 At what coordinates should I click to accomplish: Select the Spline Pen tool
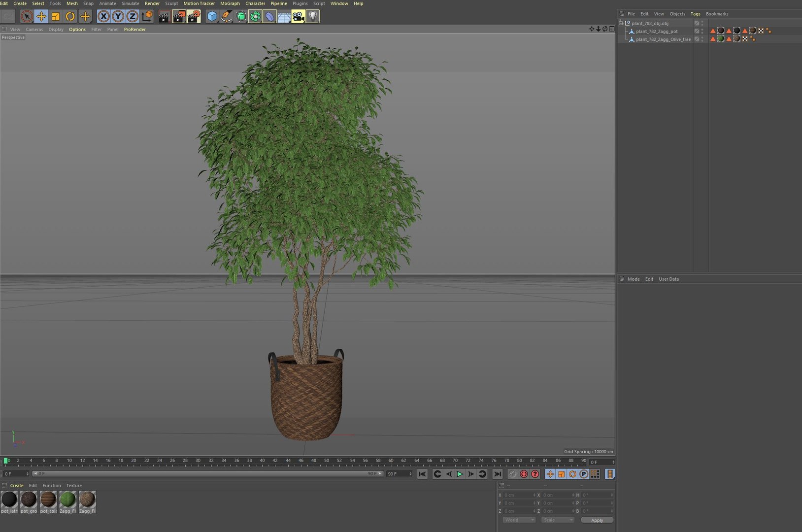pos(226,17)
